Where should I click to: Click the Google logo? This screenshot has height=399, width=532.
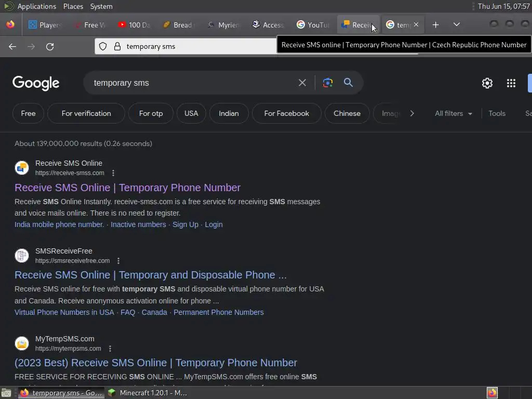coord(36,83)
